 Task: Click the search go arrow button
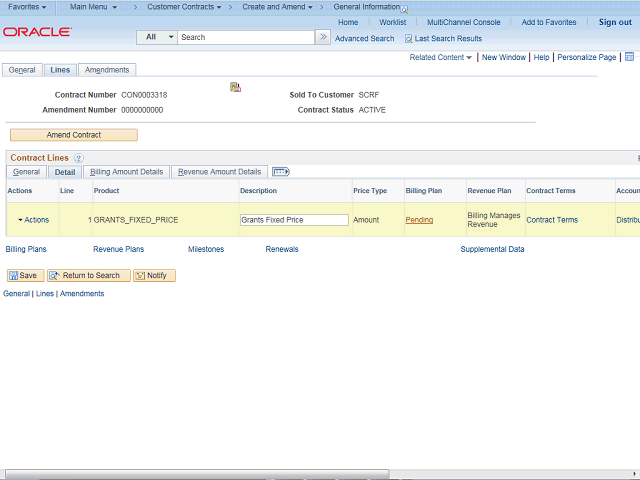(322, 37)
